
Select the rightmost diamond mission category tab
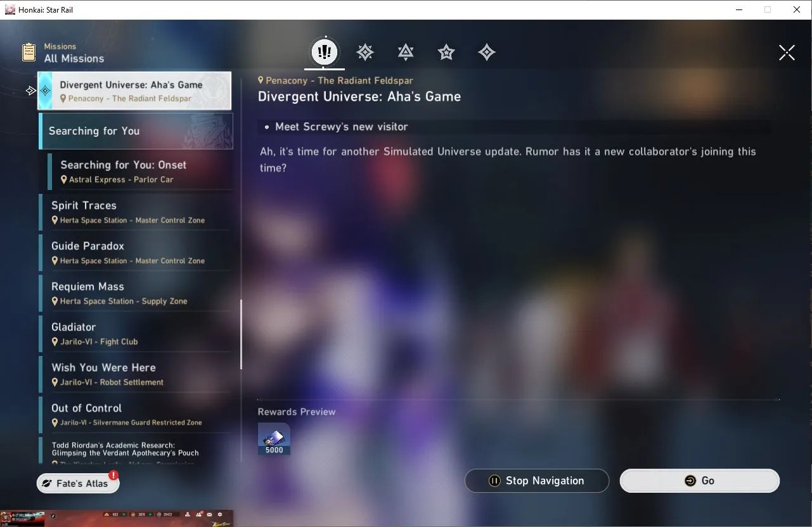487,52
